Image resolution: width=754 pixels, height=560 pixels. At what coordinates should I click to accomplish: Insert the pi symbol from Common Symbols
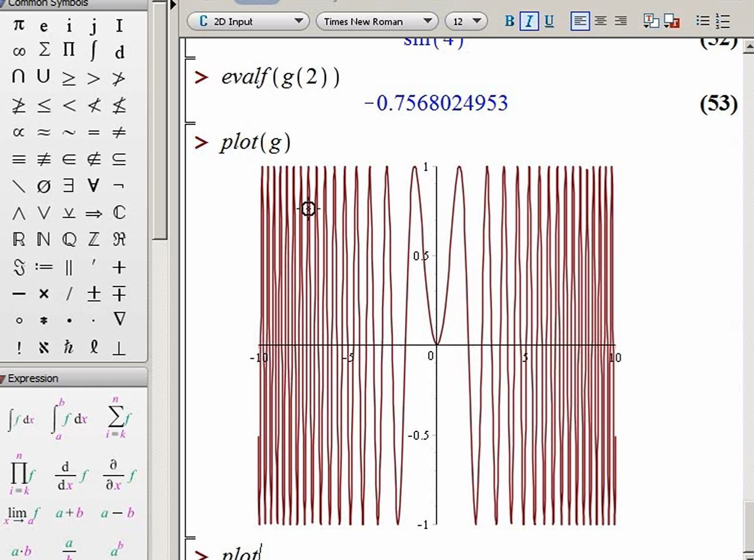pyautogui.click(x=19, y=25)
